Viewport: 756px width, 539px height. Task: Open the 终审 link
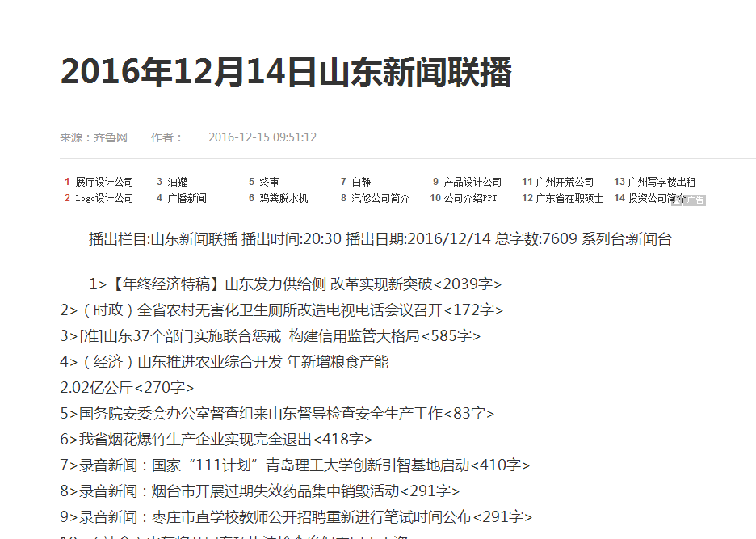pyautogui.click(x=269, y=183)
